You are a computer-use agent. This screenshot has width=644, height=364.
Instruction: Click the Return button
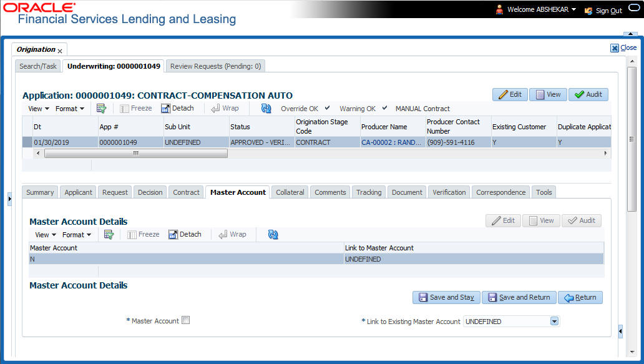(580, 297)
